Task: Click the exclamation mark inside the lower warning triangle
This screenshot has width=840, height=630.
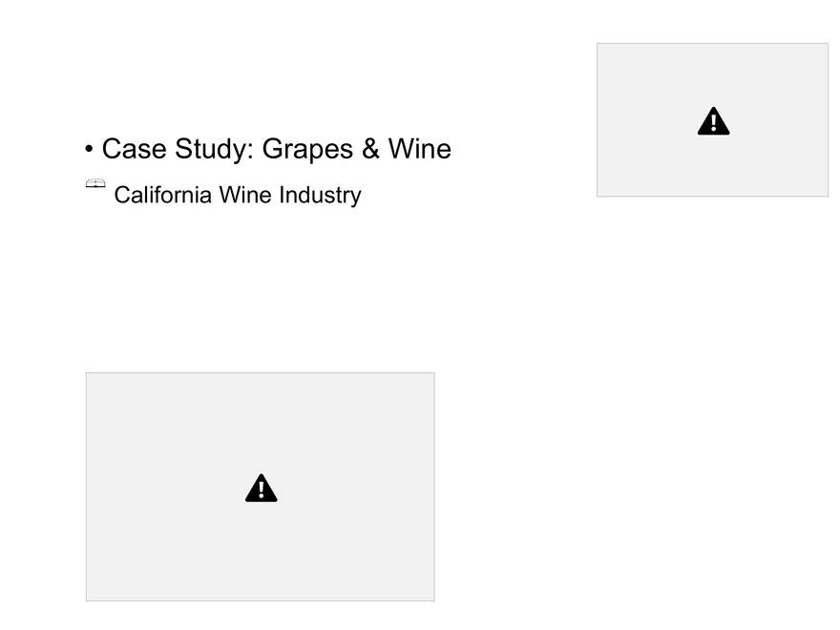Action: tap(262, 491)
